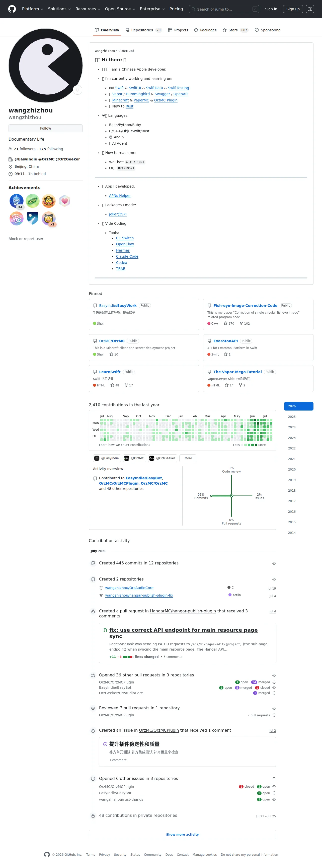Collapse the 'Created 2 repositories' activity row
The height and width of the screenshot is (868, 322).
pyautogui.click(x=274, y=580)
